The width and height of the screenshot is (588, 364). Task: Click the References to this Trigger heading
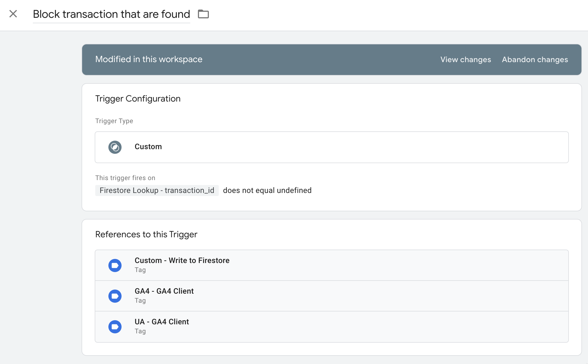pos(146,234)
